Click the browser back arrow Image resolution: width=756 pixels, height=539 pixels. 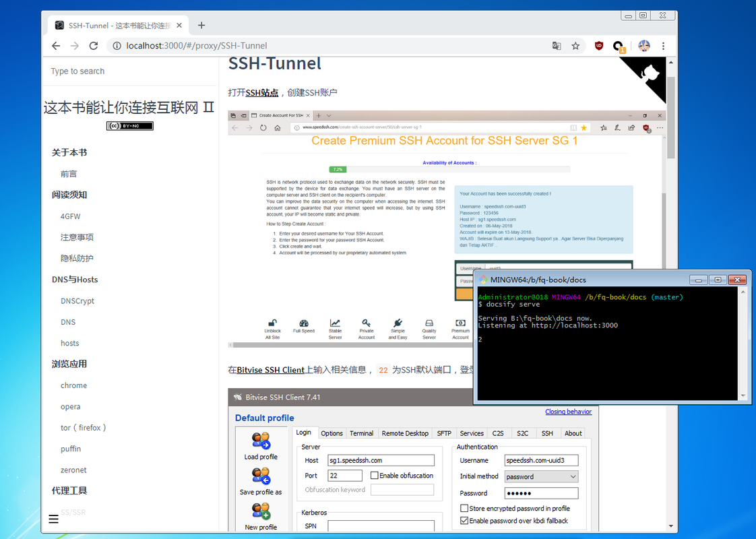[56, 46]
